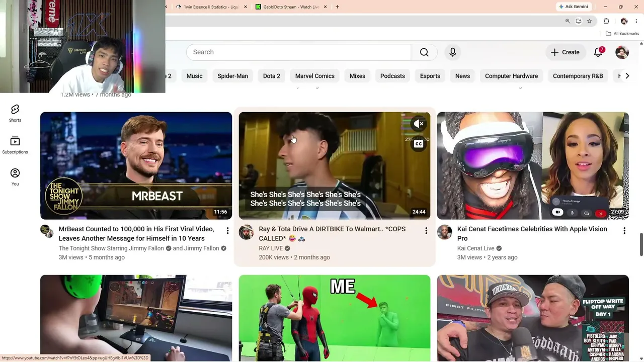644x362 pixels.
Task: Click the 200K views text under Ray & Tota
Action: point(274,257)
